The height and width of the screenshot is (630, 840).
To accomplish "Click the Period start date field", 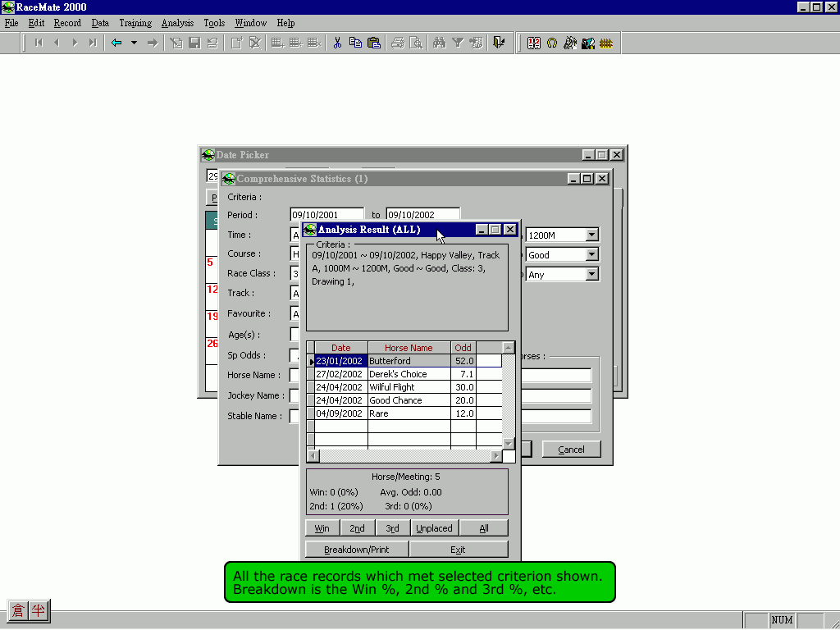I will tap(326, 215).
